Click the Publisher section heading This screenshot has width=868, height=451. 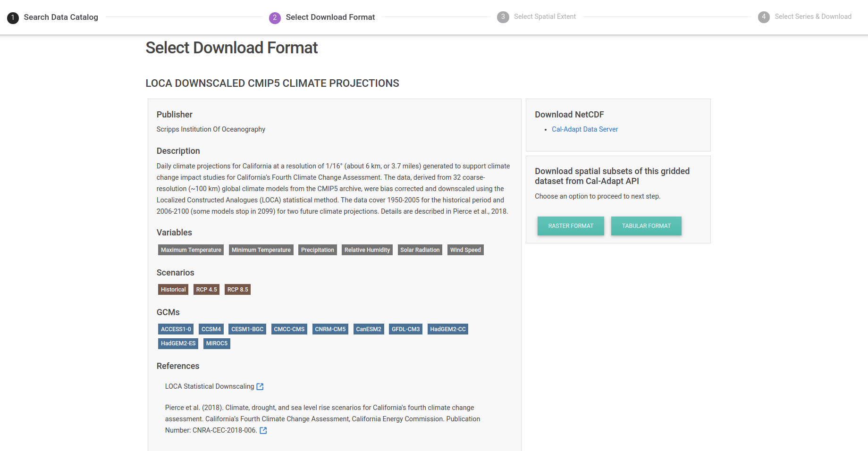pyautogui.click(x=175, y=115)
